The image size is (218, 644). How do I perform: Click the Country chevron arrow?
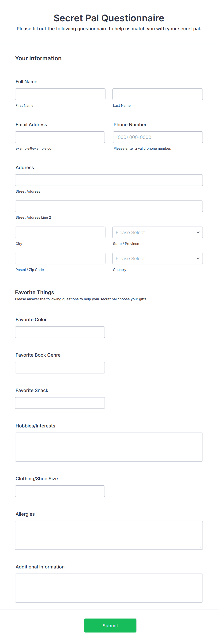pos(198,258)
